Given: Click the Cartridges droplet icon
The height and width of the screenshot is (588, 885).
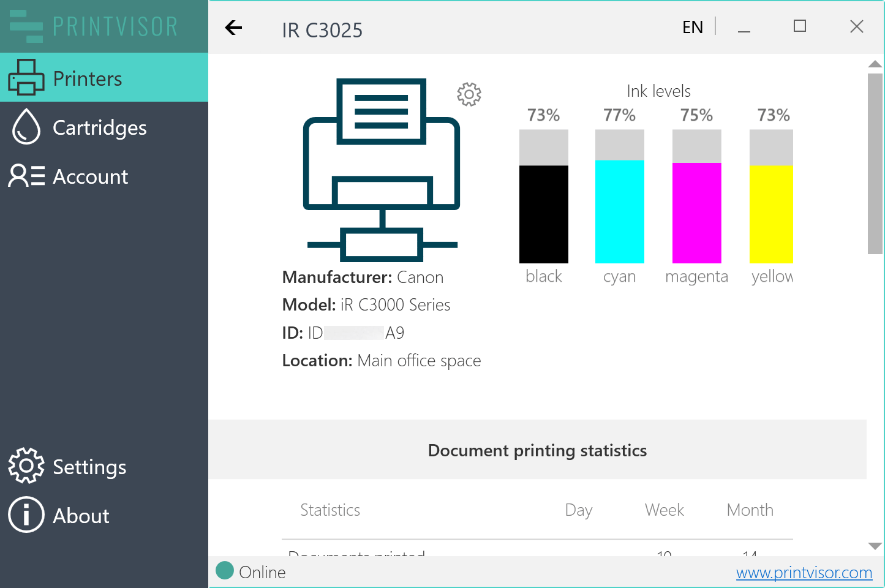Looking at the screenshot, I should click(26, 127).
